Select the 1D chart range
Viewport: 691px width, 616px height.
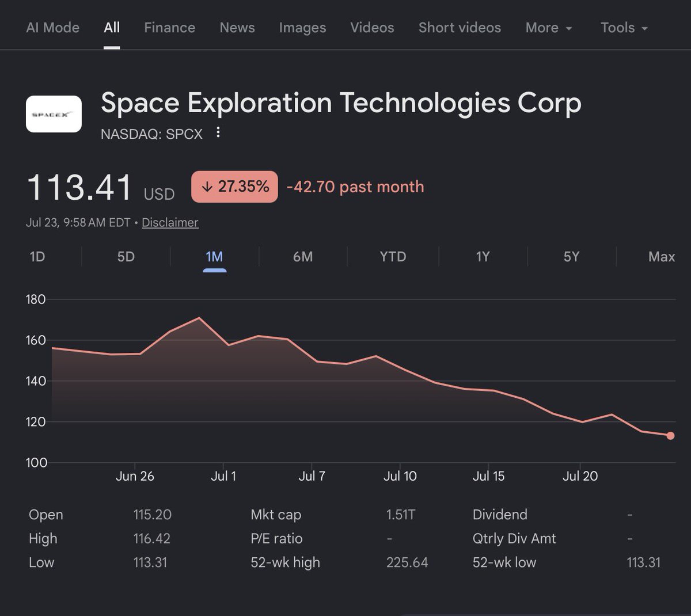tap(37, 257)
